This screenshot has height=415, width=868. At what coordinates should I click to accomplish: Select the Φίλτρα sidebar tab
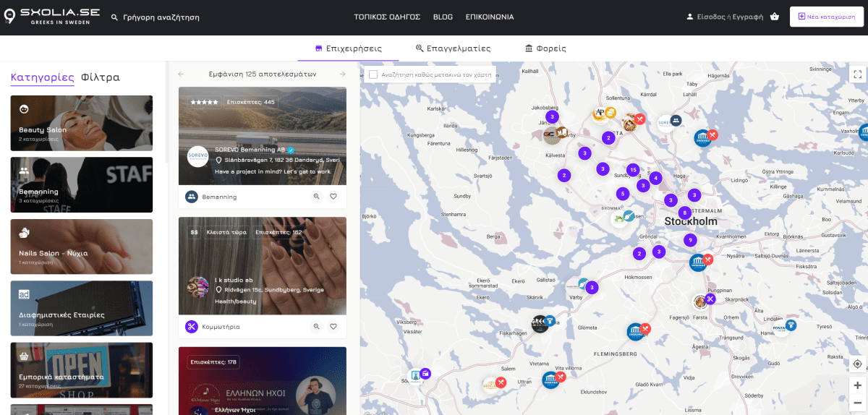(x=101, y=77)
